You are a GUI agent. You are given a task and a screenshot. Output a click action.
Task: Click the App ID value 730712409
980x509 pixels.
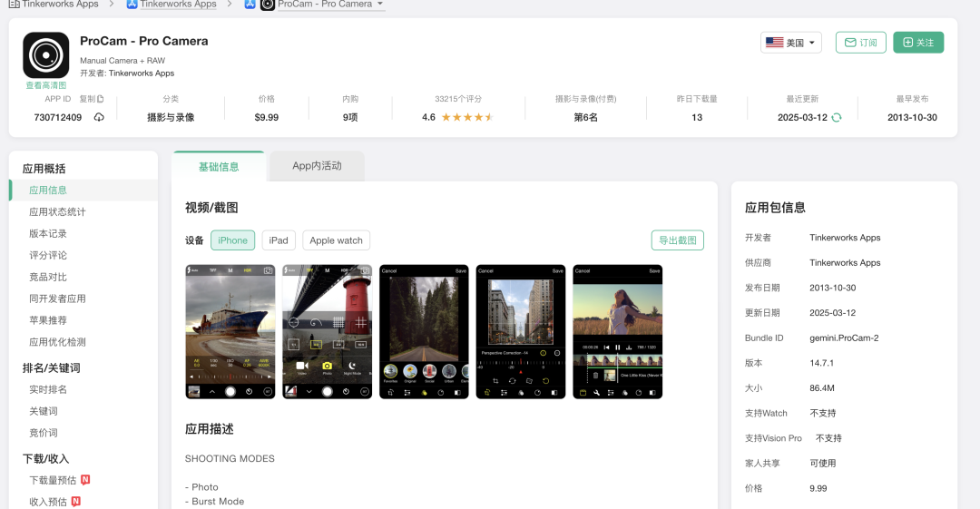pyautogui.click(x=57, y=118)
